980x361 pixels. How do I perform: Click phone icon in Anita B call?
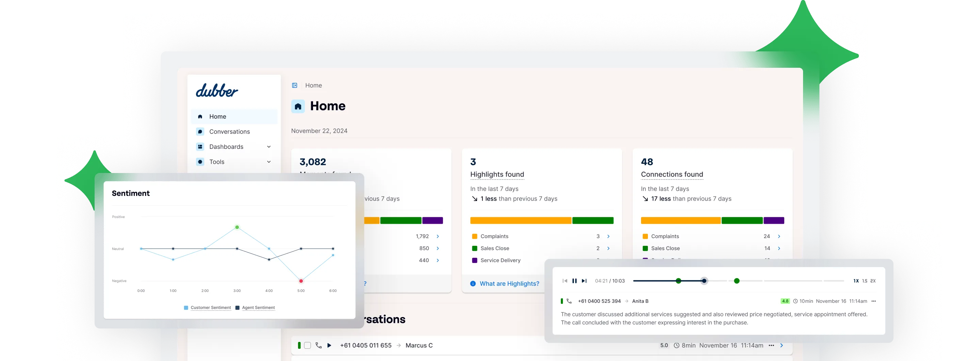[569, 301]
